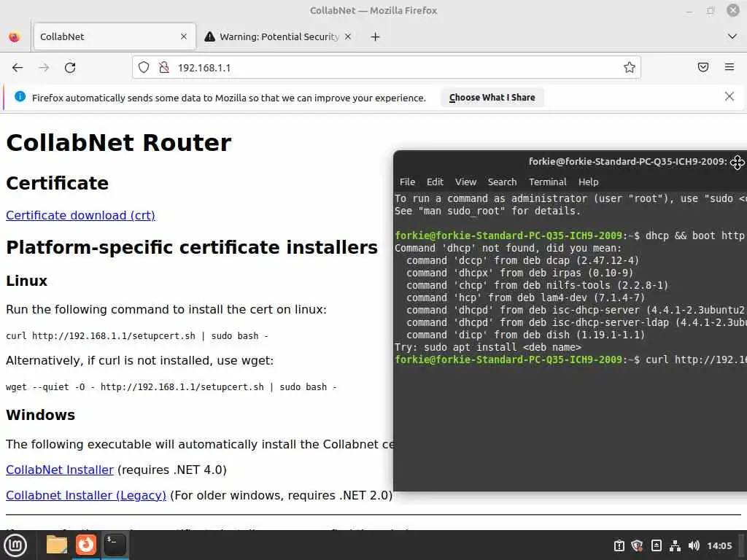Open the Pocket save icon
The image size is (747, 560).
click(x=703, y=67)
